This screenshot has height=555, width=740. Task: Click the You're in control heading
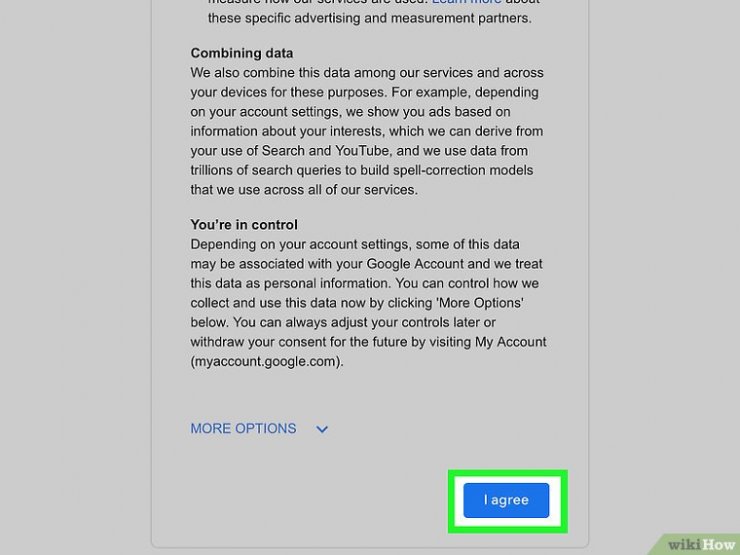(x=244, y=225)
